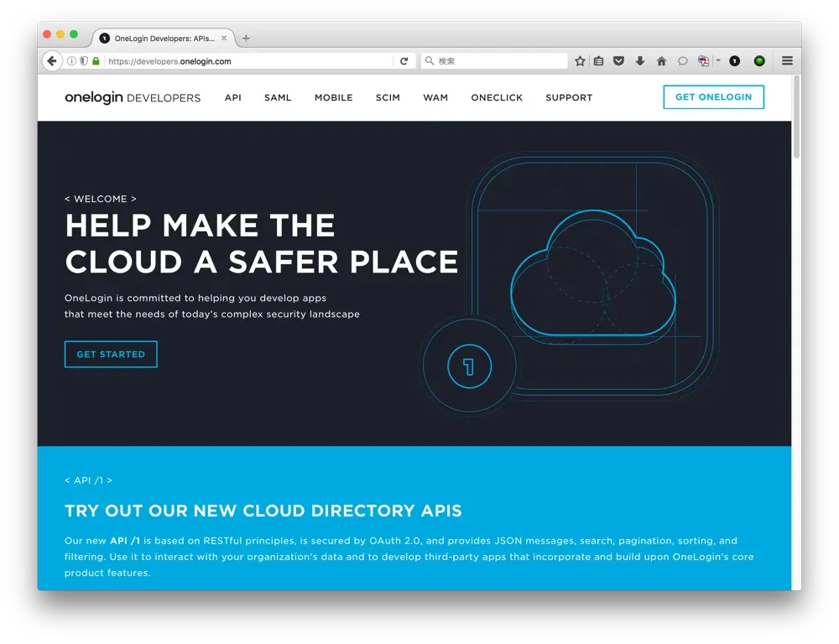The height and width of the screenshot is (644, 839).
Task: Click the onelogin DEVELOPERS logo
Action: (x=133, y=98)
